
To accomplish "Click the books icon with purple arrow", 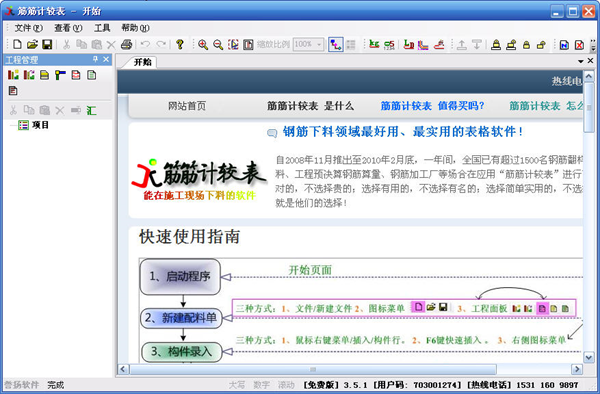I will tap(29, 75).
